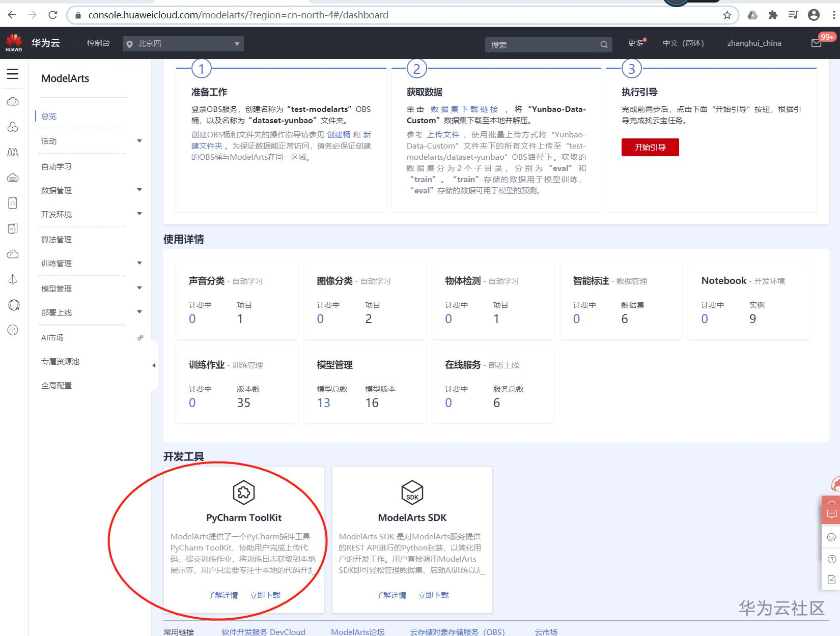Click the red 开始引导 button
Image resolution: width=840 pixels, height=636 pixels.
(x=650, y=147)
